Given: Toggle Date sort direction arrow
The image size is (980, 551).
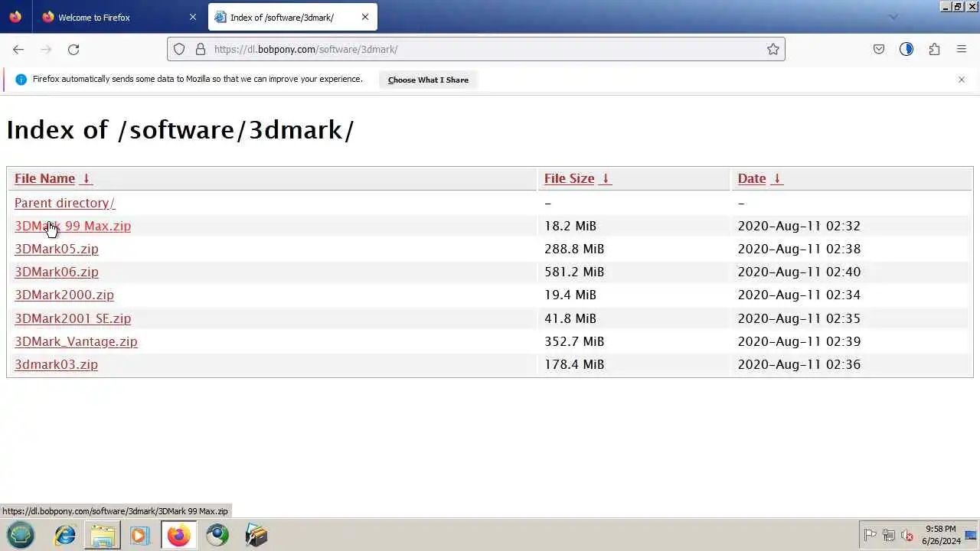Looking at the screenshot, I should (x=776, y=178).
